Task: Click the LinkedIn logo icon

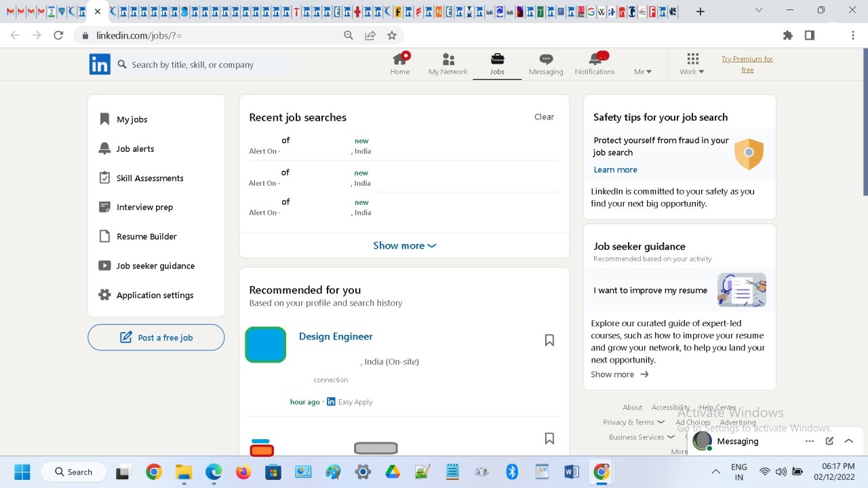Action: [100, 64]
